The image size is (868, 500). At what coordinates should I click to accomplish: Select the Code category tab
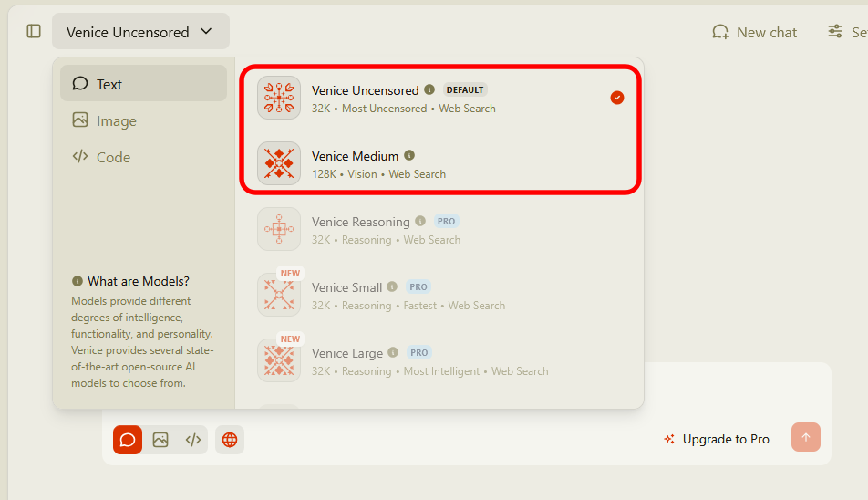click(143, 157)
